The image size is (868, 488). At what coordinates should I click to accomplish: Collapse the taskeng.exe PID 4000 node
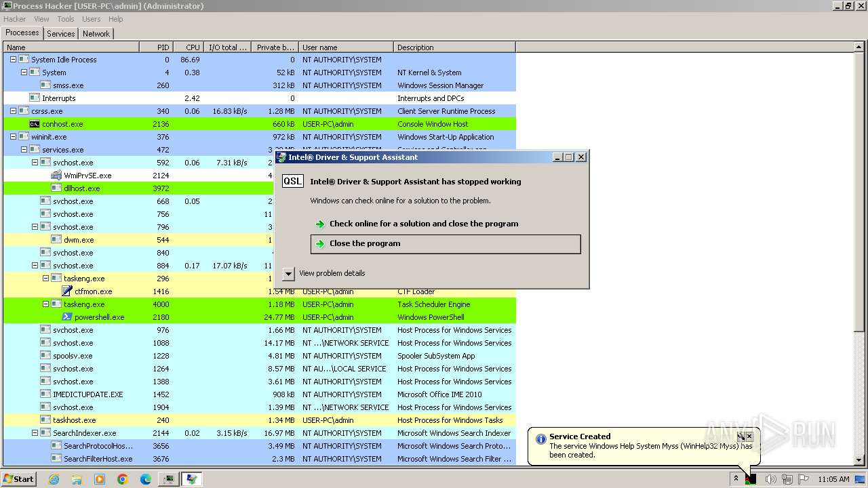coord(45,304)
